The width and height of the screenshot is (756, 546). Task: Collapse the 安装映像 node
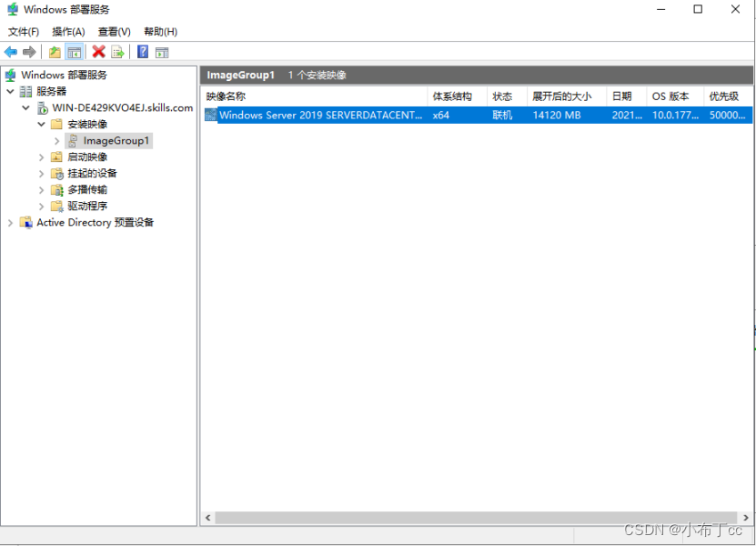42,124
